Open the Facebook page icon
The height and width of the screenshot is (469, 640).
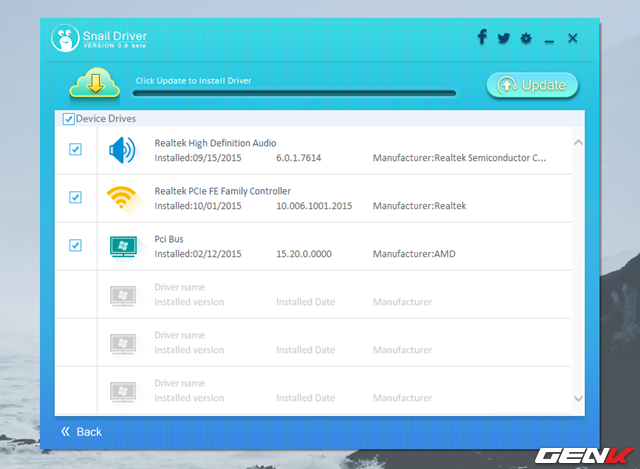[x=482, y=37]
